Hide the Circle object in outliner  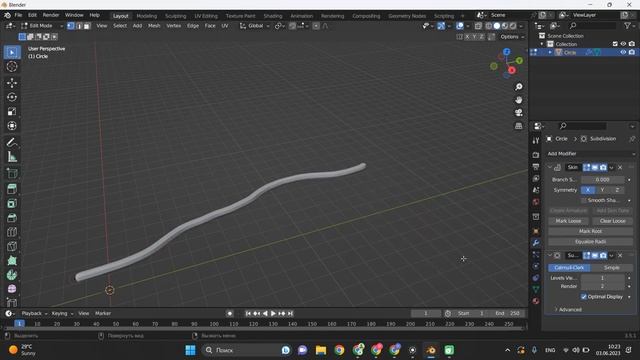pos(623,52)
